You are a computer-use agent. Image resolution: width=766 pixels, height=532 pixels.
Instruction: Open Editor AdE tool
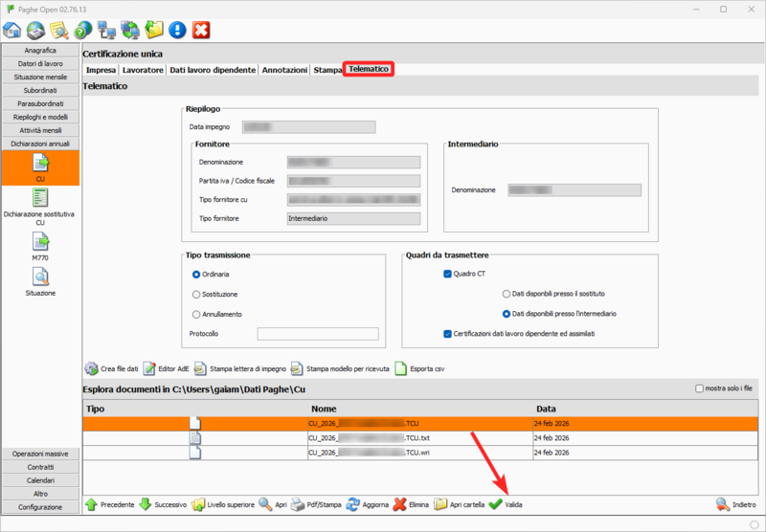pyautogui.click(x=149, y=368)
